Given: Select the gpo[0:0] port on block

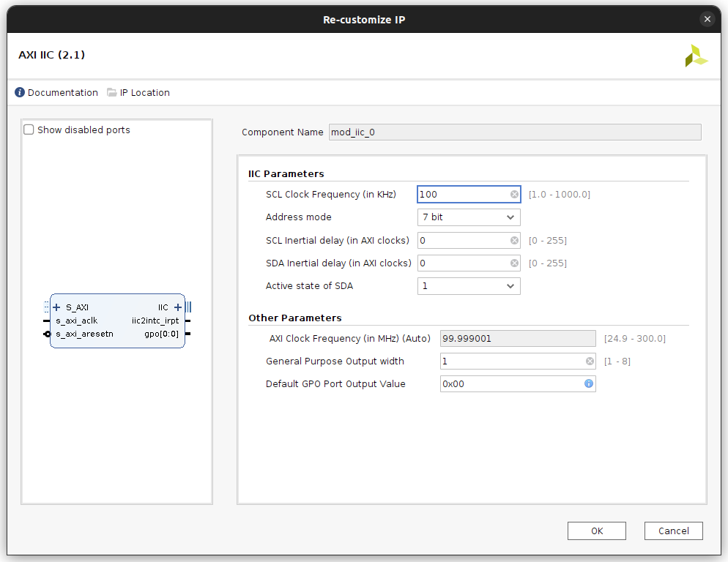Looking at the screenshot, I should tap(161, 334).
